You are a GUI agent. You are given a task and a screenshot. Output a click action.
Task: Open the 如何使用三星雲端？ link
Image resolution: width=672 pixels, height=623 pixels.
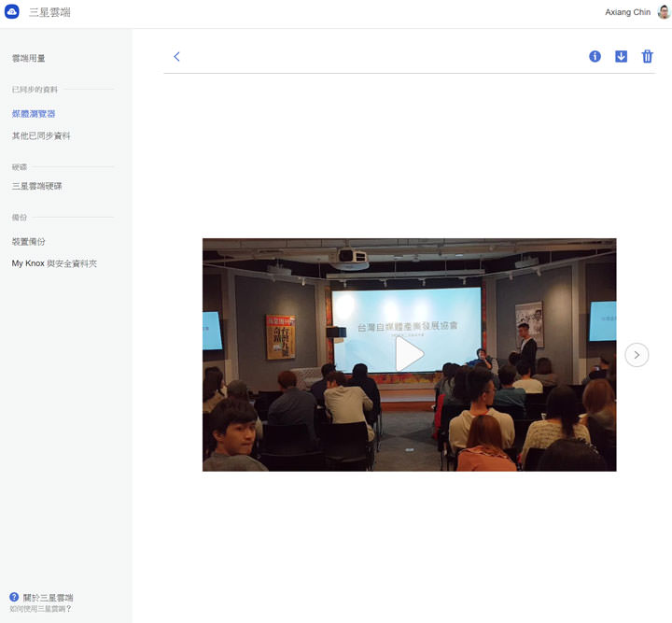[x=41, y=609]
